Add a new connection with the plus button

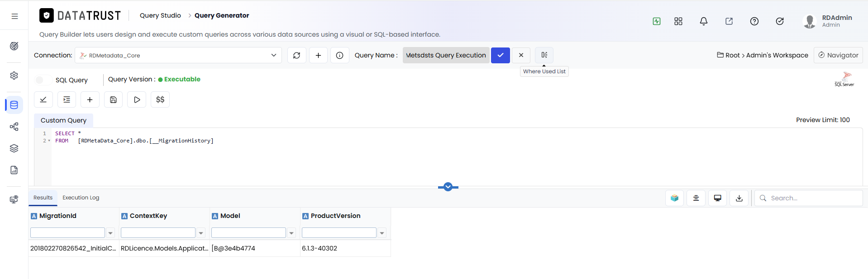click(x=319, y=55)
